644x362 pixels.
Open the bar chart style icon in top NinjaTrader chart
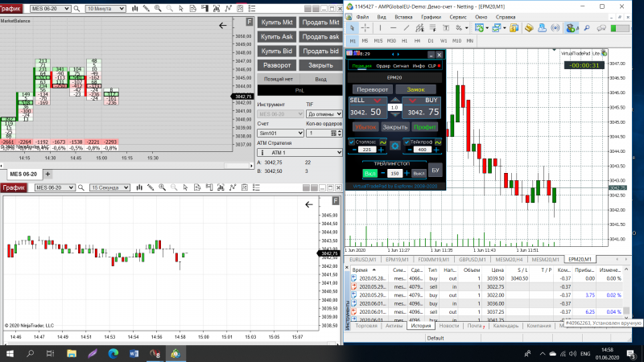click(x=134, y=8)
